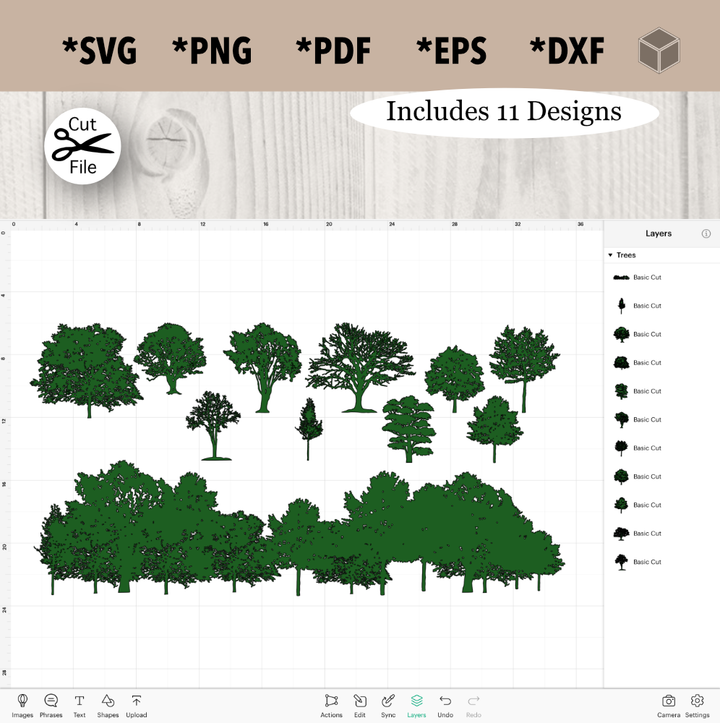Screen dimensions: 720x723
Task: Toggle the Layers panel button
Action: point(417,705)
